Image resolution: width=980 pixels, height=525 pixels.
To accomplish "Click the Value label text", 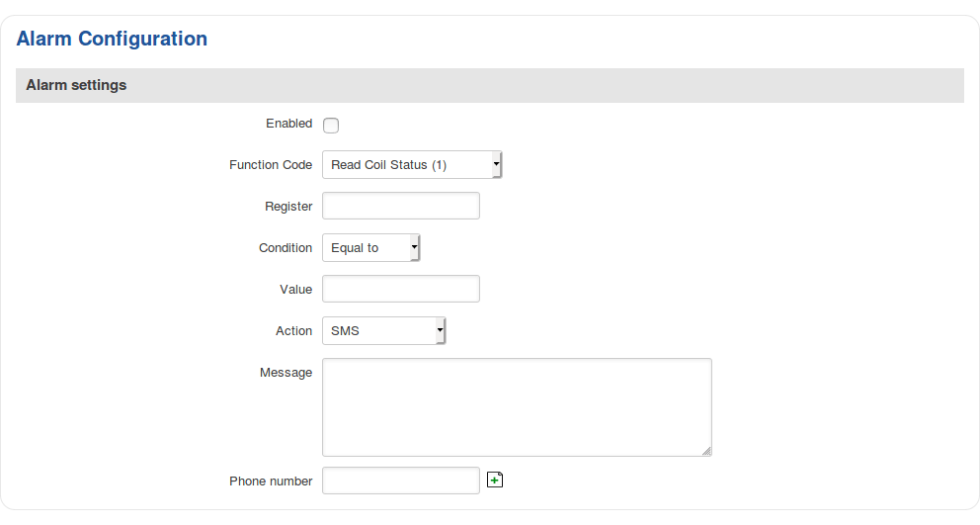I will [295, 290].
